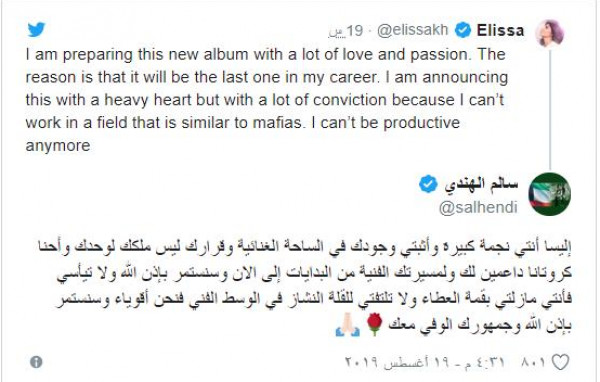The image size is (600, 382).
Task: Click the praying hands emoji
Action: coord(347,325)
